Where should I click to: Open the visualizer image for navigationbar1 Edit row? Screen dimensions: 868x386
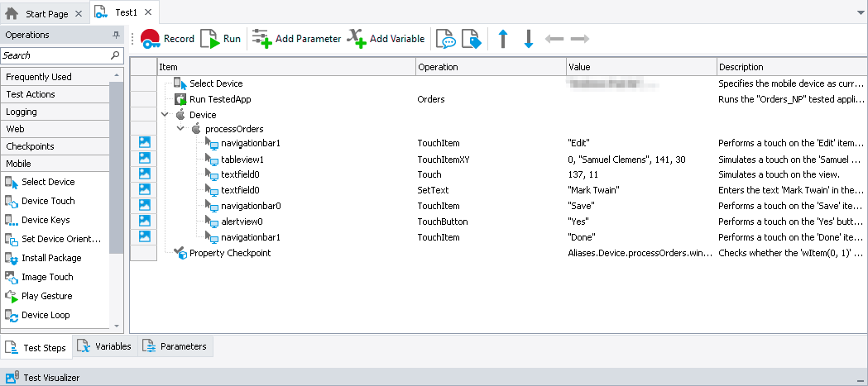coord(144,143)
